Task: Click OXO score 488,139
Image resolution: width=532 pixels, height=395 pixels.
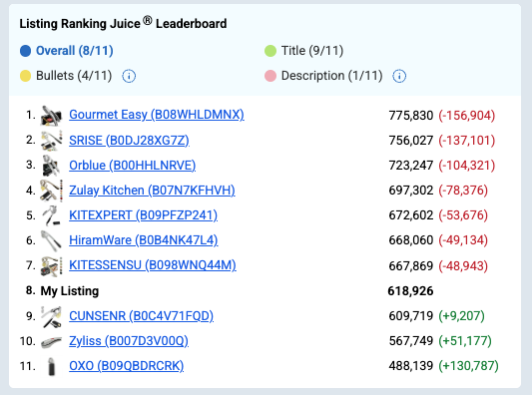Action: point(411,366)
